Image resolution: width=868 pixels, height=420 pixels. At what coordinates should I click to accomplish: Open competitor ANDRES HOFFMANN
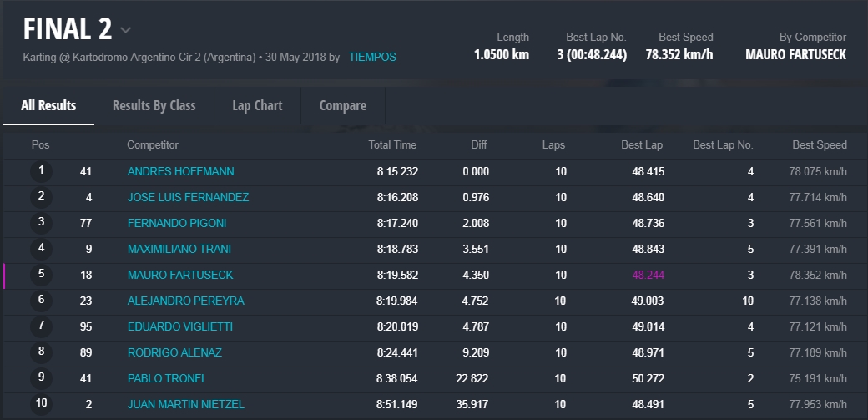tap(180, 172)
